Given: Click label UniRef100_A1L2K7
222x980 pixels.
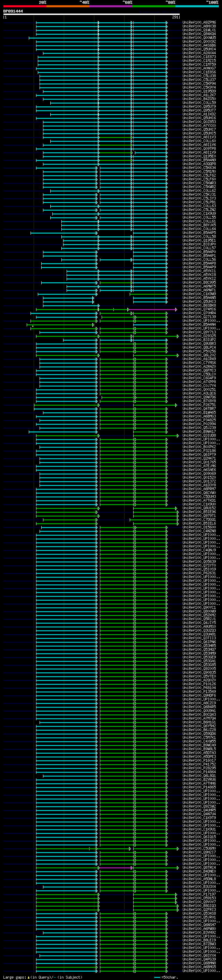Looking at the screenshot, I should click(x=199, y=95).
